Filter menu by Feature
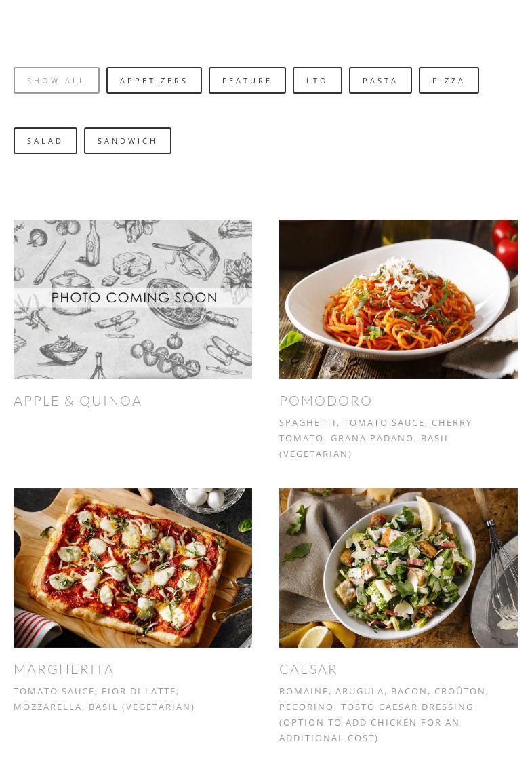Viewport: 532px width, 769px height. click(x=247, y=81)
